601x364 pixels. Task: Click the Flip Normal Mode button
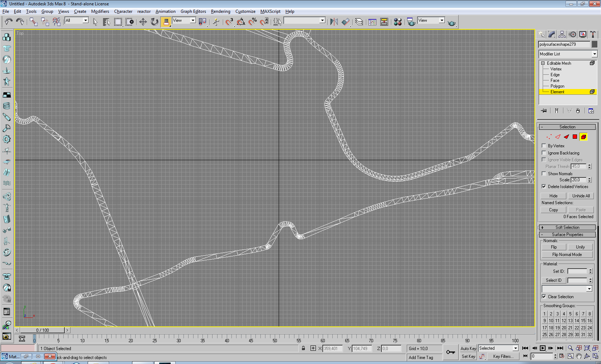pos(567,255)
